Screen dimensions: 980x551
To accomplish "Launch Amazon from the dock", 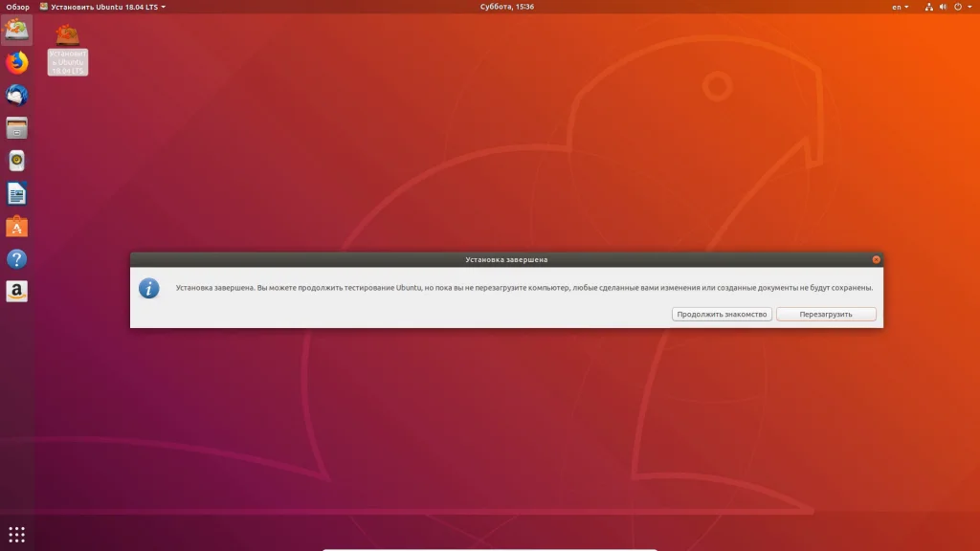I will [x=17, y=291].
